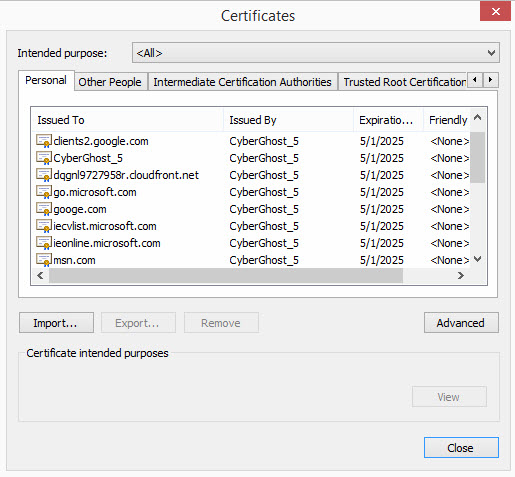Select dqgnl9727958r.cloudfront.net certificate
The height and width of the screenshot is (477, 515).
126,175
